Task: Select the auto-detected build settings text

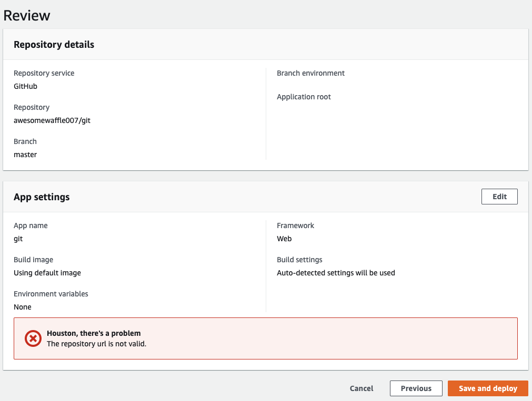Action: pyautogui.click(x=336, y=273)
